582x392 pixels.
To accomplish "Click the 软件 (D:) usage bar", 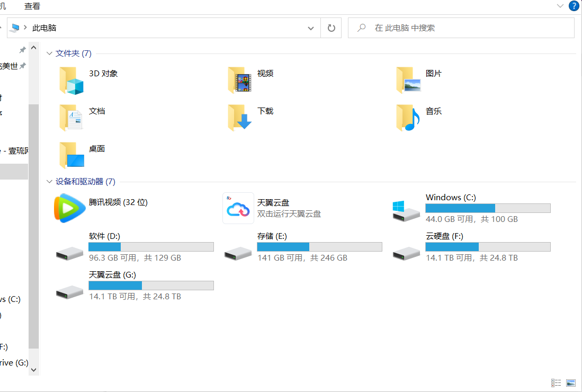I will (151, 247).
